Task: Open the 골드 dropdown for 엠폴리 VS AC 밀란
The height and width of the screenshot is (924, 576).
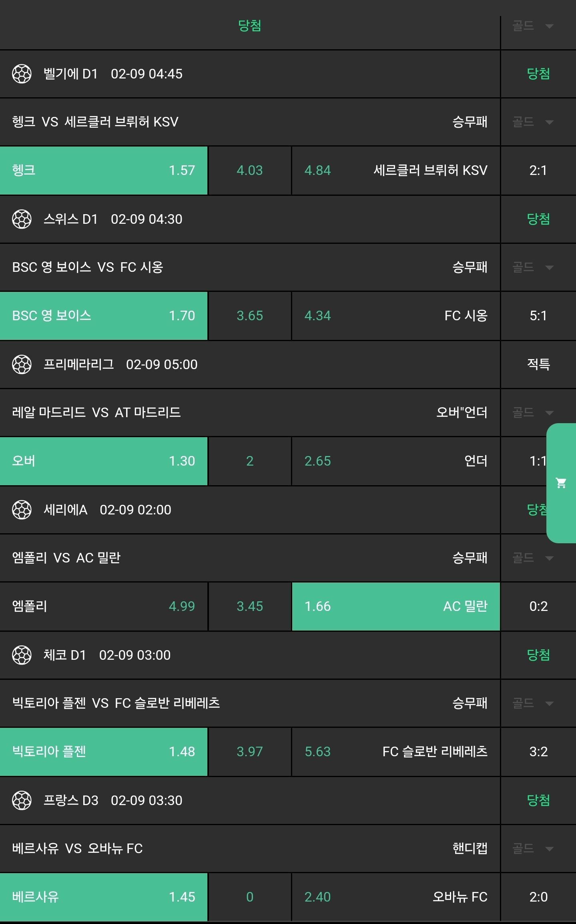Action: (x=533, y=558)
